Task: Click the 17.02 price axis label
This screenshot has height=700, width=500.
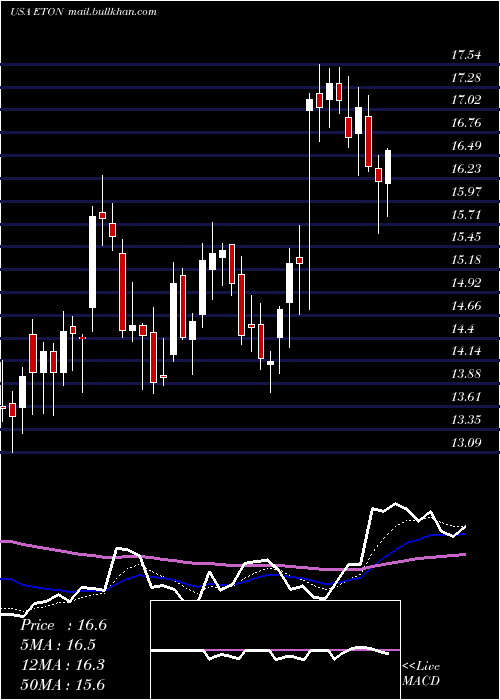Action: click(x=466, y=100)
